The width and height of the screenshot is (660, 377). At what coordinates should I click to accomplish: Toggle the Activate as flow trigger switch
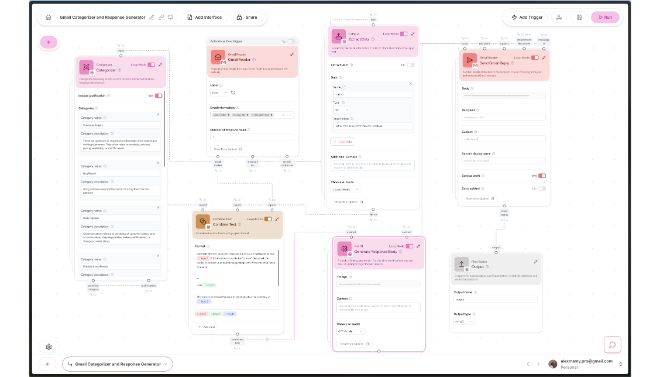click(290, 41)
